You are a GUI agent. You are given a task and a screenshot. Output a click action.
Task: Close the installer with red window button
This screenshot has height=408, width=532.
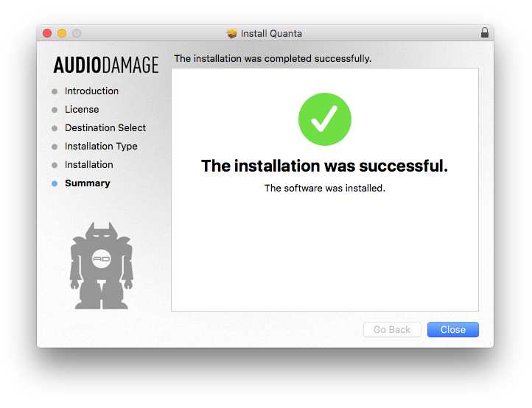click(x=47, y=33)
